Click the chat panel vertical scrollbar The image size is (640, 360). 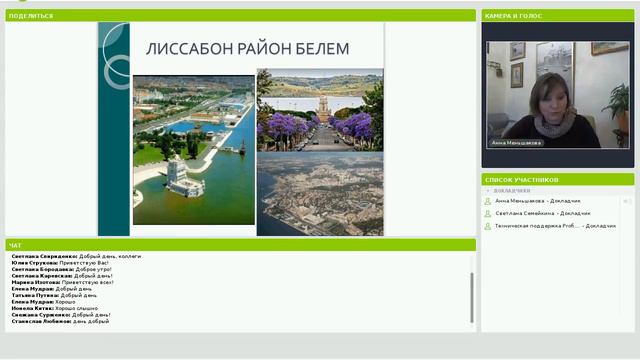472,298
